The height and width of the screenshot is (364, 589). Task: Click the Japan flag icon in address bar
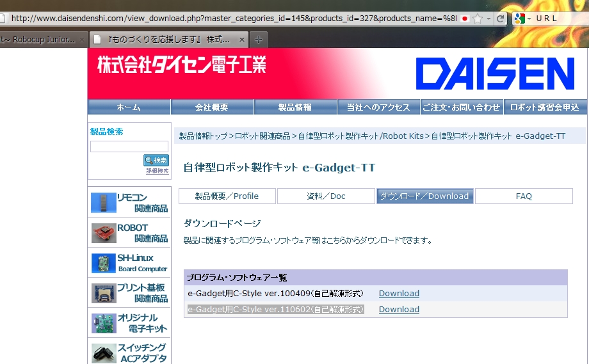[465, 19]
